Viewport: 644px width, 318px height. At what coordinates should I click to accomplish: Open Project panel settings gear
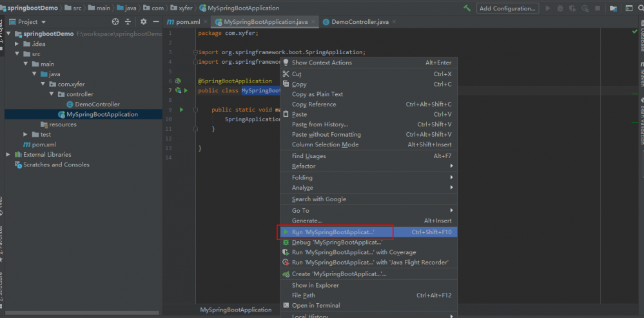pyautogui.click(x=143, y=21)
